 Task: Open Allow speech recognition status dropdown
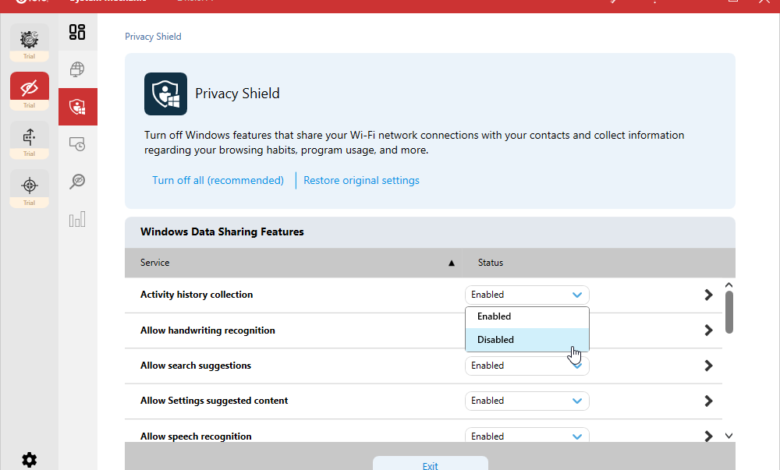click(527, 436)
